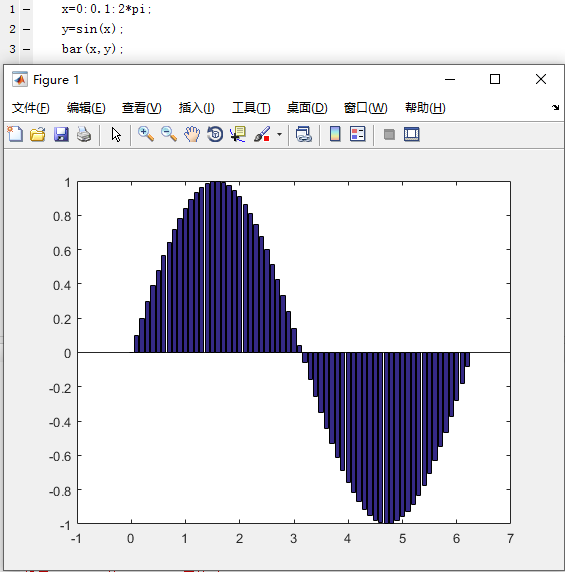Expand the Brush tool color dropdown arrow
The image size is (565, 572).
coord(279,134)
